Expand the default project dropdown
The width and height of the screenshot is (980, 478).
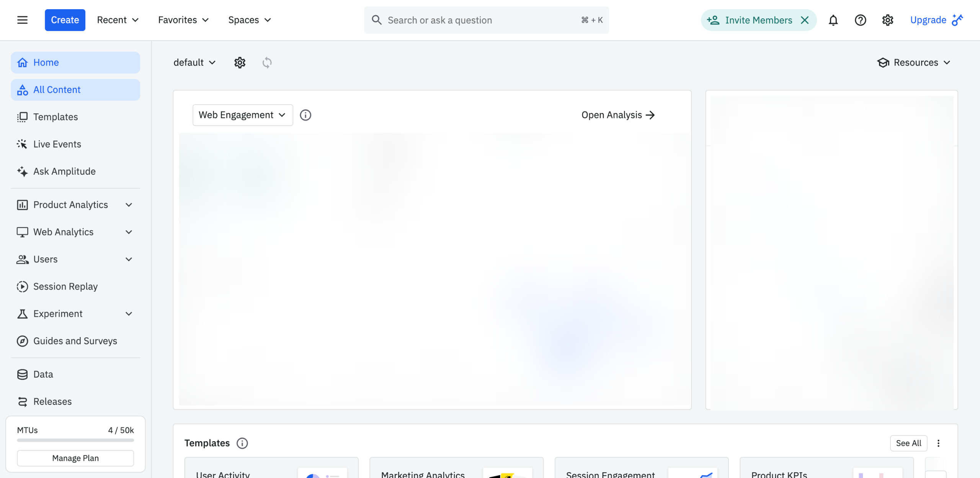coord(194,62)
